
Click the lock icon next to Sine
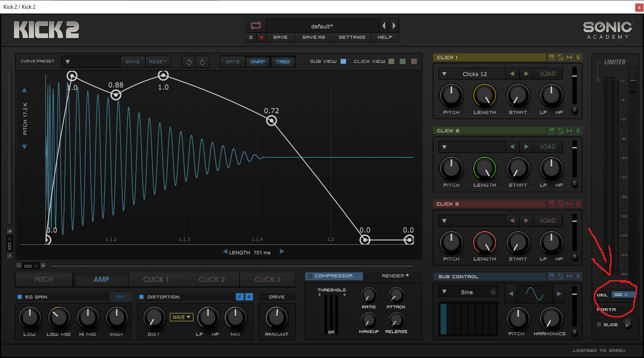tap(493, 292)
